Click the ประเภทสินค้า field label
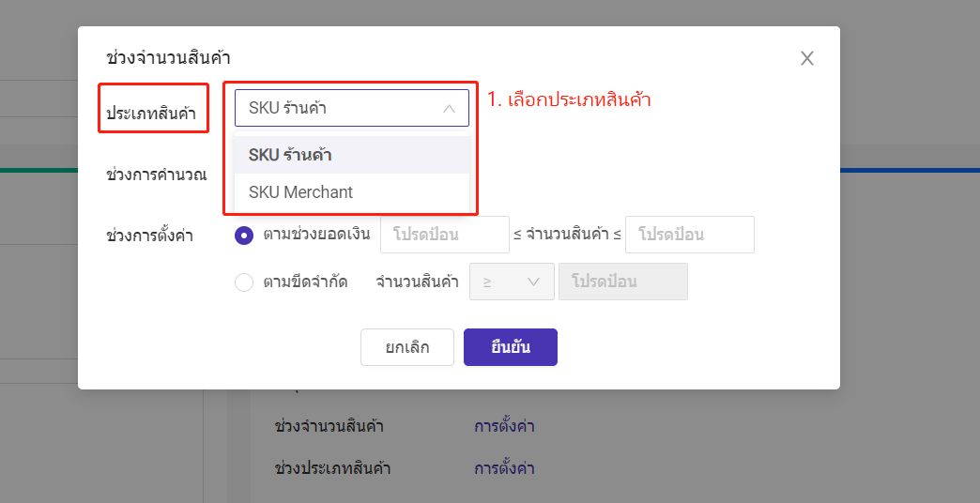This screenshot has height=503, width=980. pyautogui.click(x=151, y=114)
